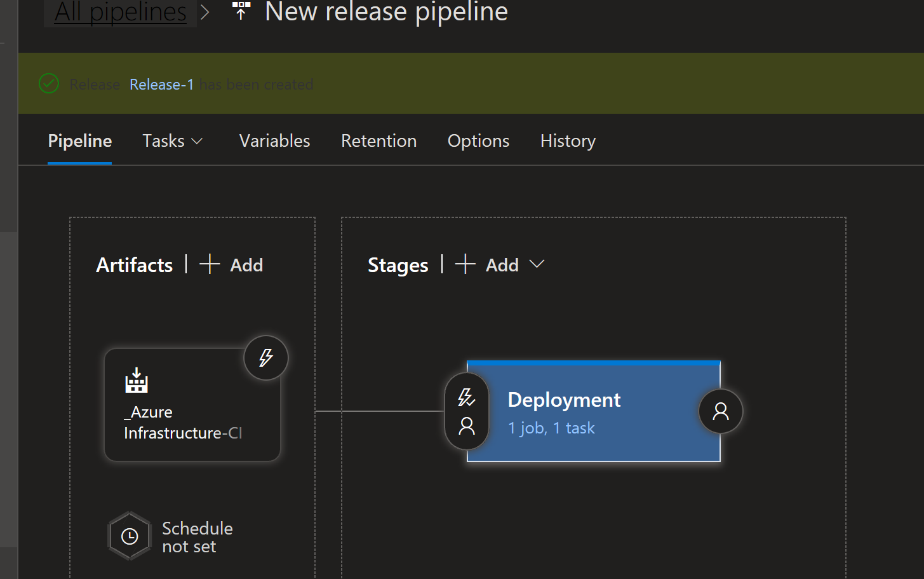Click the New release pipeline title
Screen dimensions: 924x579
(386, 12)
